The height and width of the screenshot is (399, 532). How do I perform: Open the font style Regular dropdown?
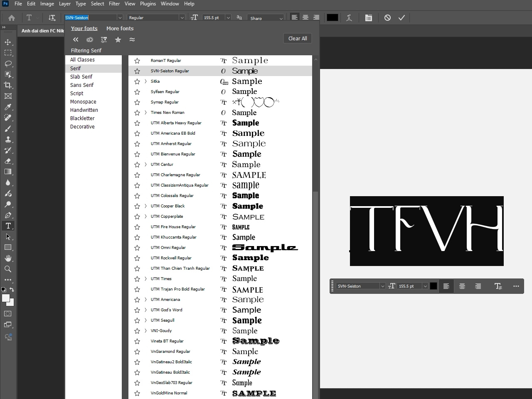tap(182, 18)
